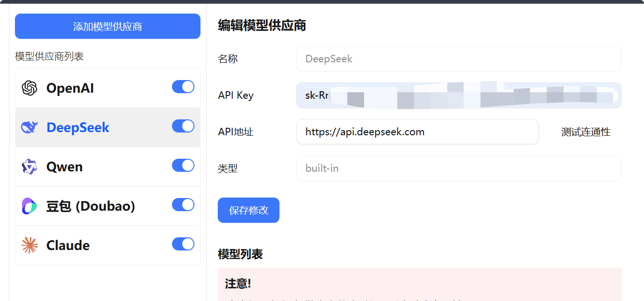Select 豆包 (Doubao) from provider list
Image resolution: width=644 pixels, height=301 pixels.
pyautogui.click(x=91, y=206)
